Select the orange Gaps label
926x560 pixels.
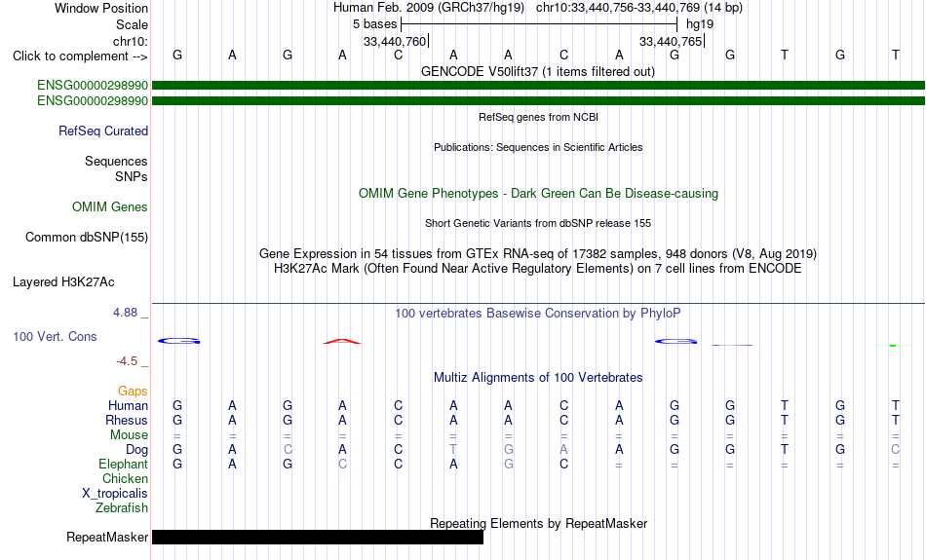pos(133,392)
